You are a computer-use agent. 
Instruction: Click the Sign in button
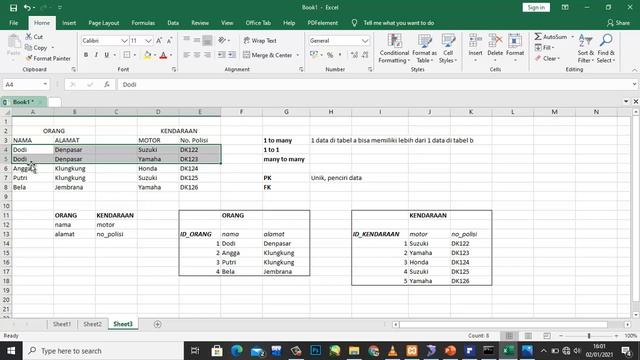pyautogui.click(x=536, y=7)
